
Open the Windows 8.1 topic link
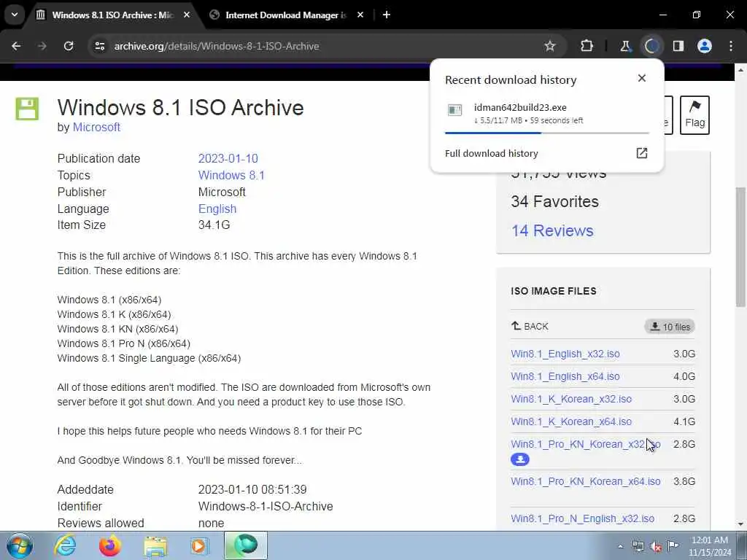(x=231, y=175)
